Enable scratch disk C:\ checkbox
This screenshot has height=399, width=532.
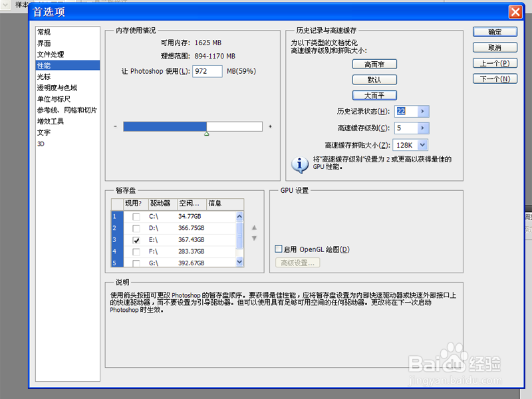[x=136, y=217]
